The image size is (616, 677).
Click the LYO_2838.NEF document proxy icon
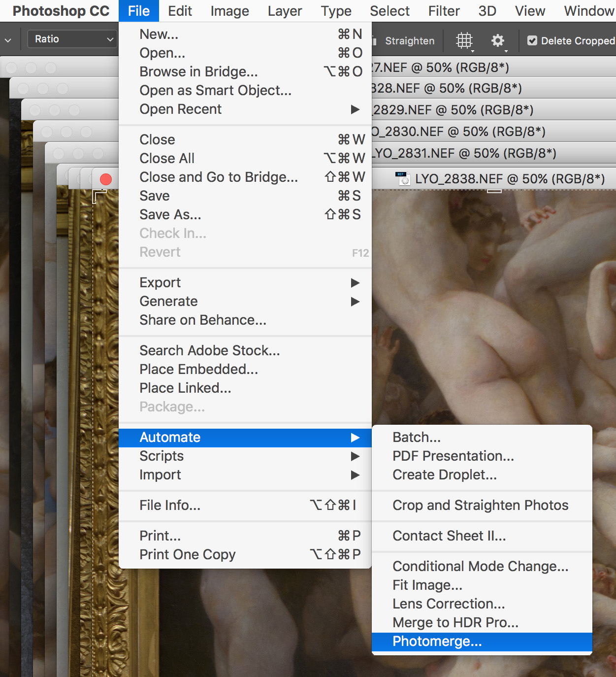click(x=403, y=178)
